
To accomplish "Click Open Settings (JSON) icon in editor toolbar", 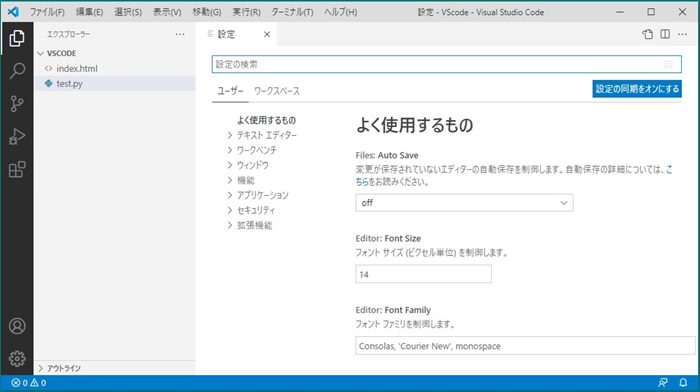I will coord(647,34).
